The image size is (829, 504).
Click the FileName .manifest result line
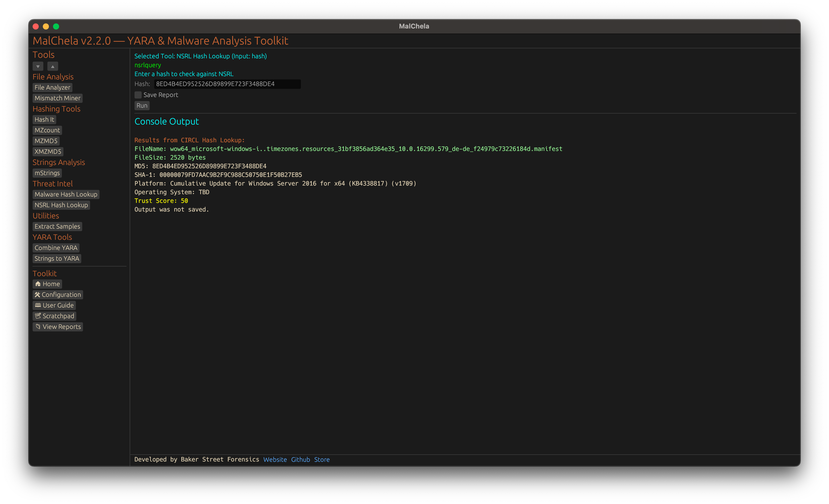click(348, 149)
